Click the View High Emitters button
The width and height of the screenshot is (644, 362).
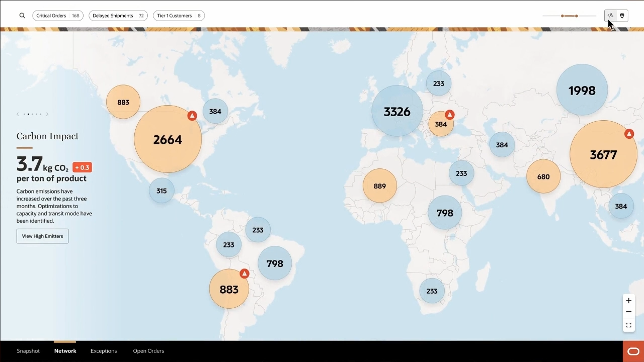pos(42,236)
